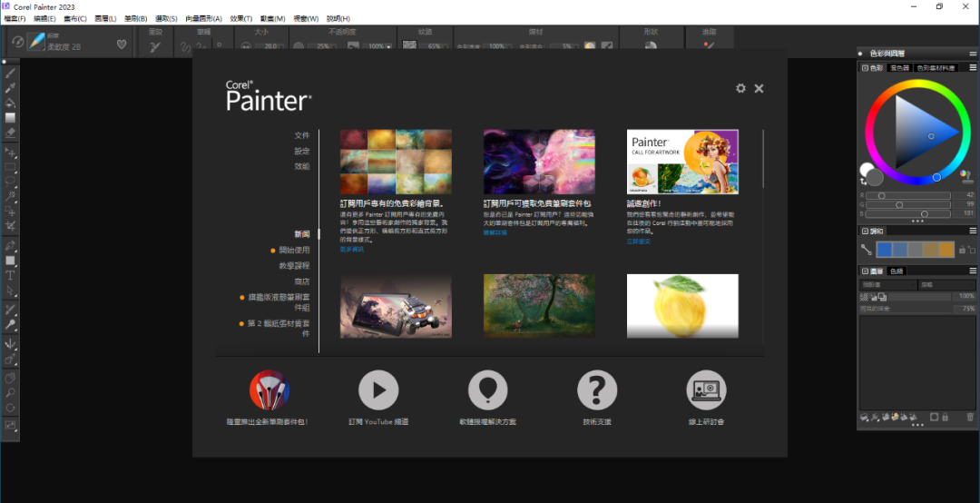Select the Cloner tool
This screenshot has height=503, width=980.
click(10, 310)
